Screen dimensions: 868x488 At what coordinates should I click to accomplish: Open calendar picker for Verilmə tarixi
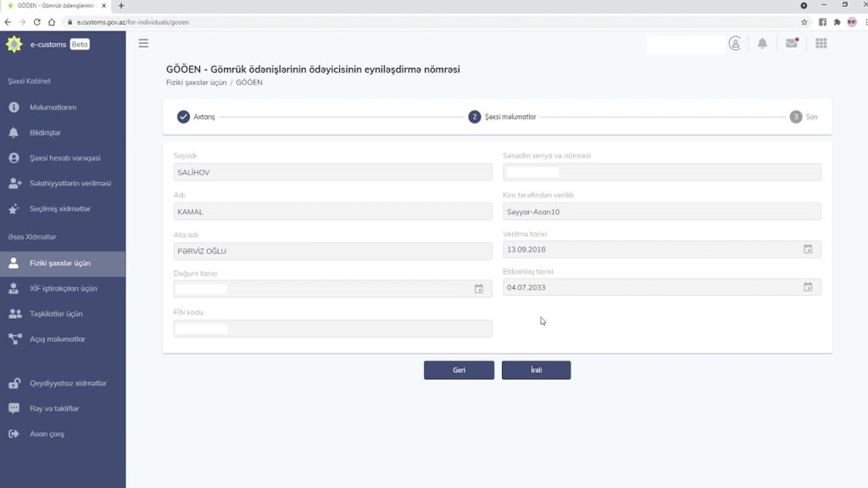808,249
